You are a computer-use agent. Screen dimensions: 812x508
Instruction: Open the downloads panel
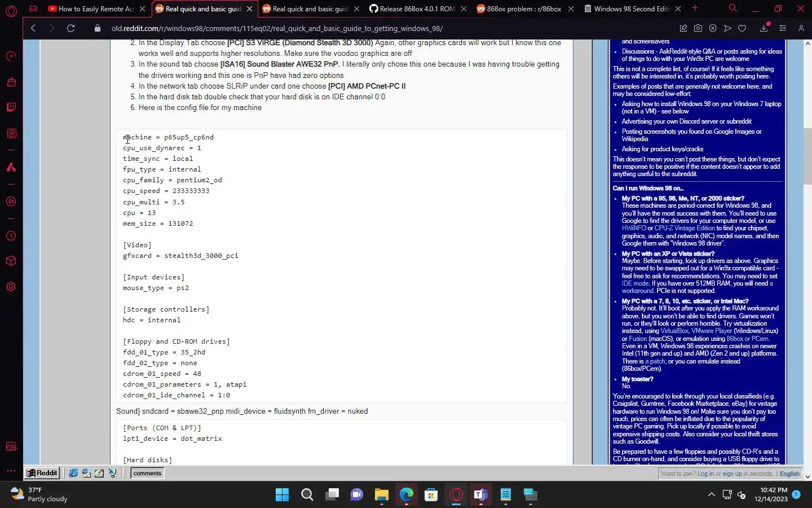pos(764,28)
